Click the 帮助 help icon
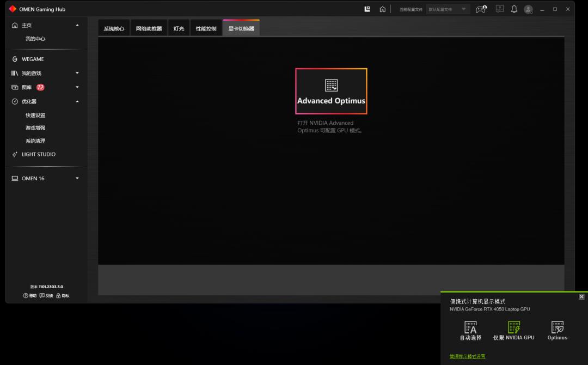The image size is (588, 365). click(x=26, y=296)
